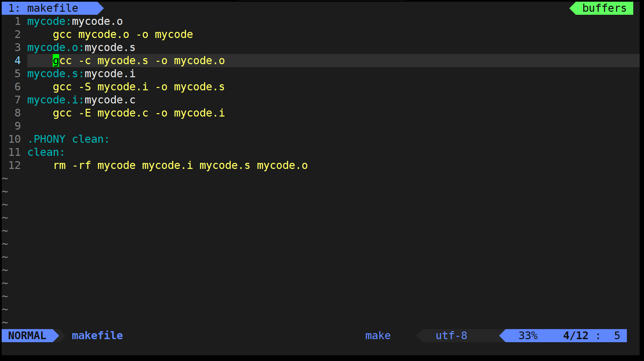Viewport: 644px width, 361px height.
Task: Click target 'mycode:' on line 1
Action: click(49, 21)
